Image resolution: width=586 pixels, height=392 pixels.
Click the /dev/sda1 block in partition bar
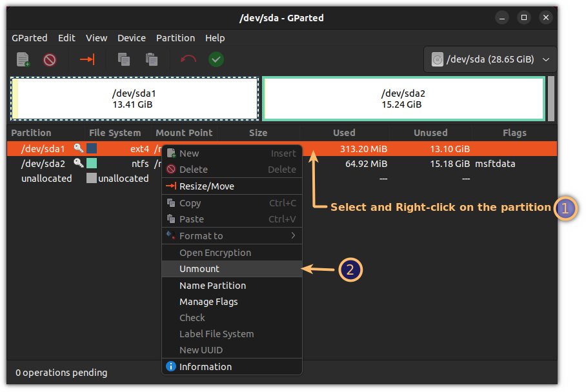pyautogui.click(x=134, y=98)
